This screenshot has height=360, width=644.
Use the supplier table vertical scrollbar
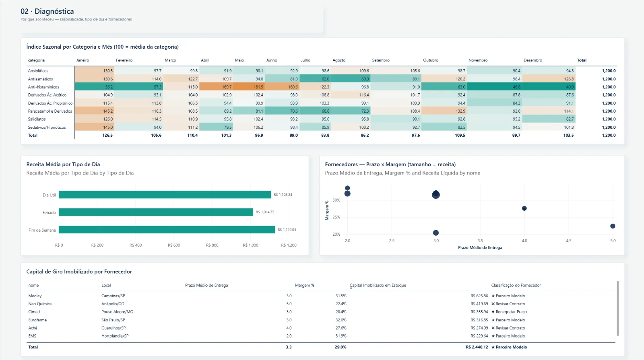coord(618,308)
